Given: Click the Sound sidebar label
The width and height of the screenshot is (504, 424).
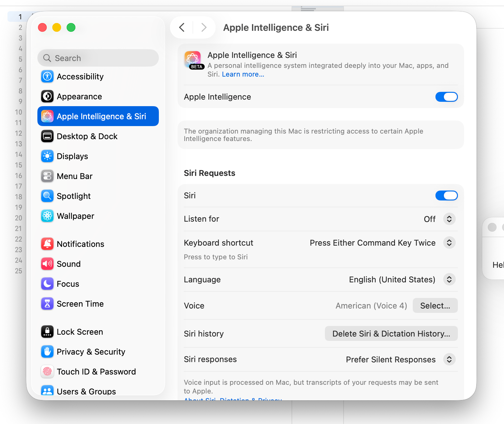Looking at the screenshot, I should tap(69, 264).
